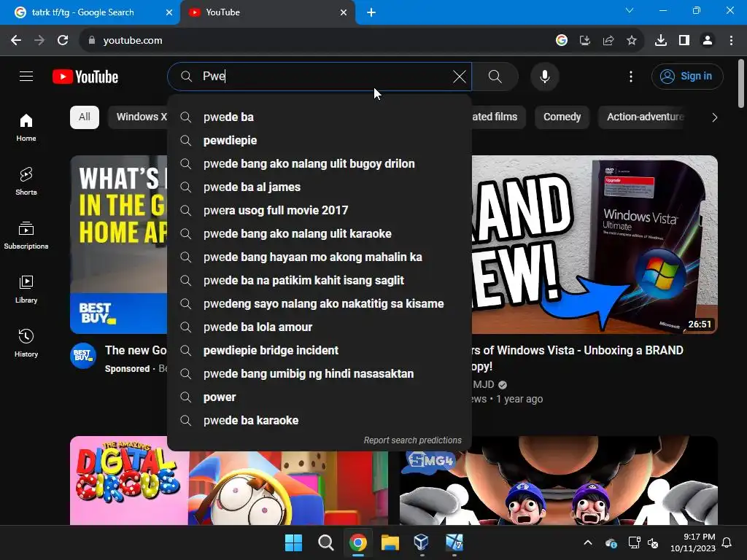747x560 pixels.
Task: Open the Windows Start menu
Action: pyautogui.click(x=293, y=542)
